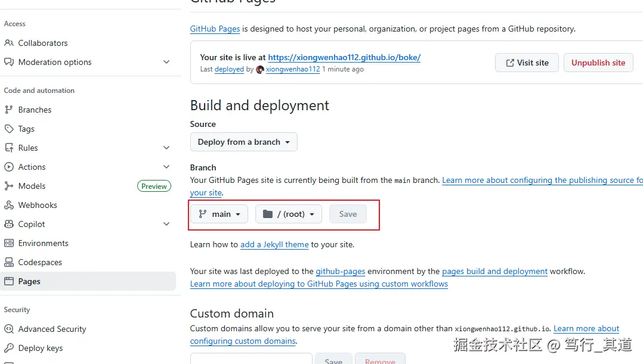Click the Tags label icon
Screen dimensions: 643x364
[9, 129]
